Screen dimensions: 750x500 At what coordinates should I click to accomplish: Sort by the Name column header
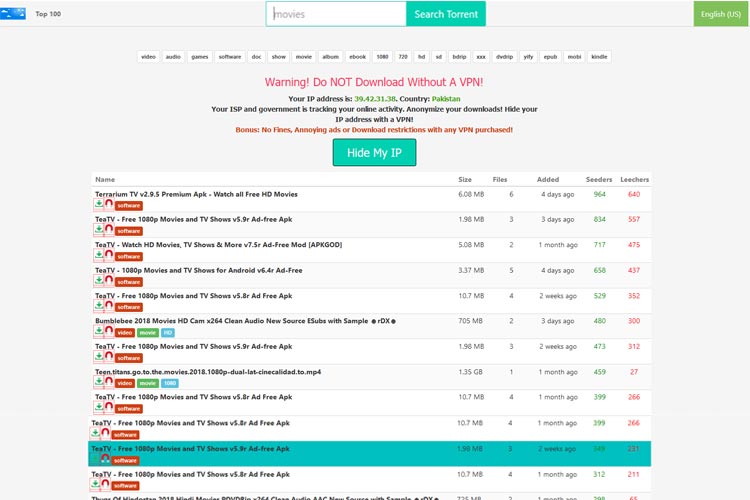(x=105, y=179)
